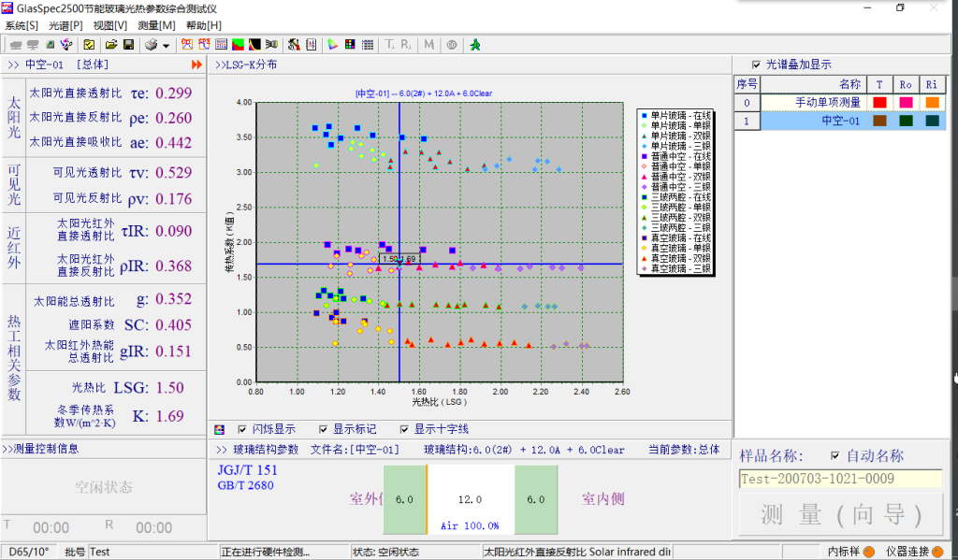This screenshot has width=958, height=560.
Task: Toggle the 光谱叠加显示 checkbox
Action: click(x=756, y=65)
